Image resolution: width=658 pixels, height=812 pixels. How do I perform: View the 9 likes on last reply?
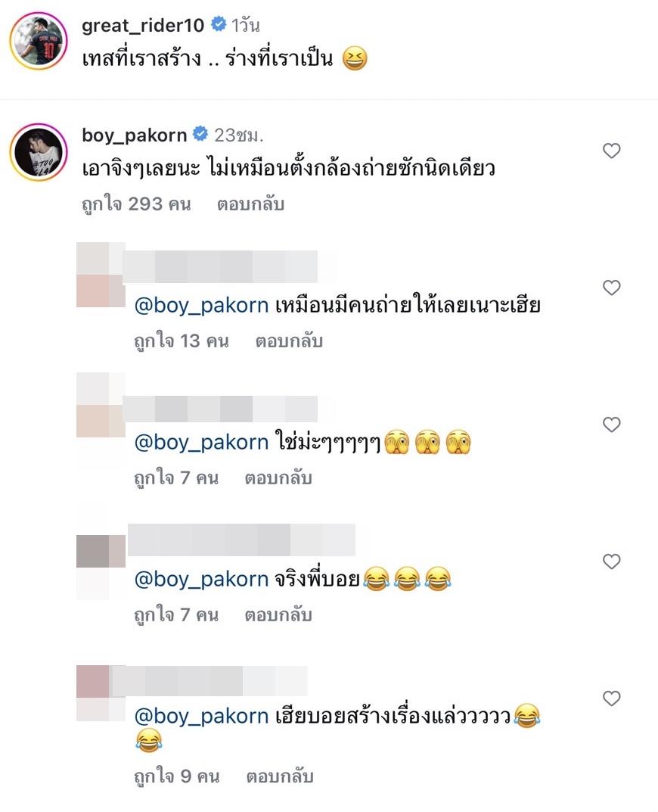coord(176,776)
